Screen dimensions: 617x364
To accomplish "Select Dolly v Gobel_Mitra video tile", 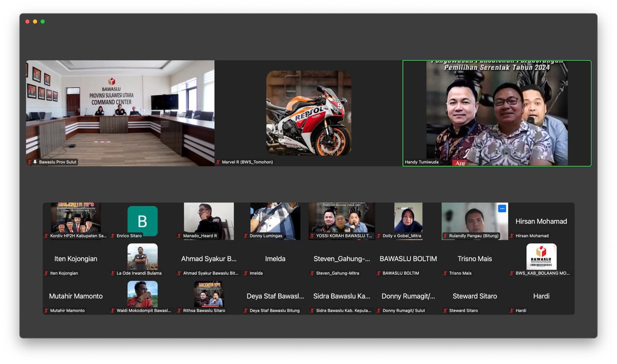I will pos(408,220).
